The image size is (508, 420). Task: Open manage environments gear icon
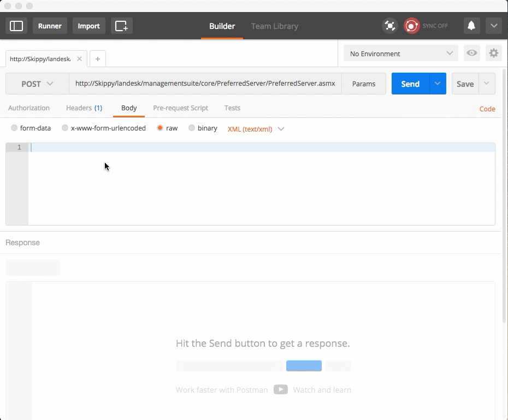click(493, 53)
